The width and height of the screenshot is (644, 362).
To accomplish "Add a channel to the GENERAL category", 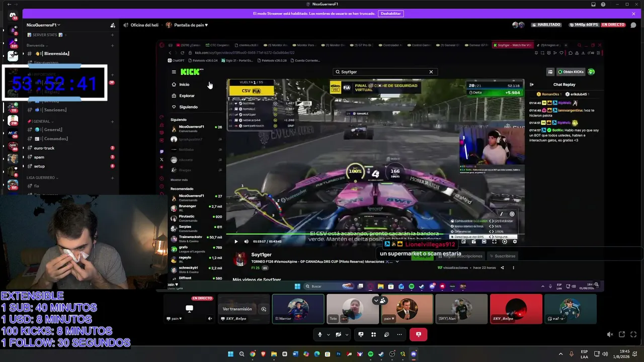I will pyautogui.click(x=112, y=121).
